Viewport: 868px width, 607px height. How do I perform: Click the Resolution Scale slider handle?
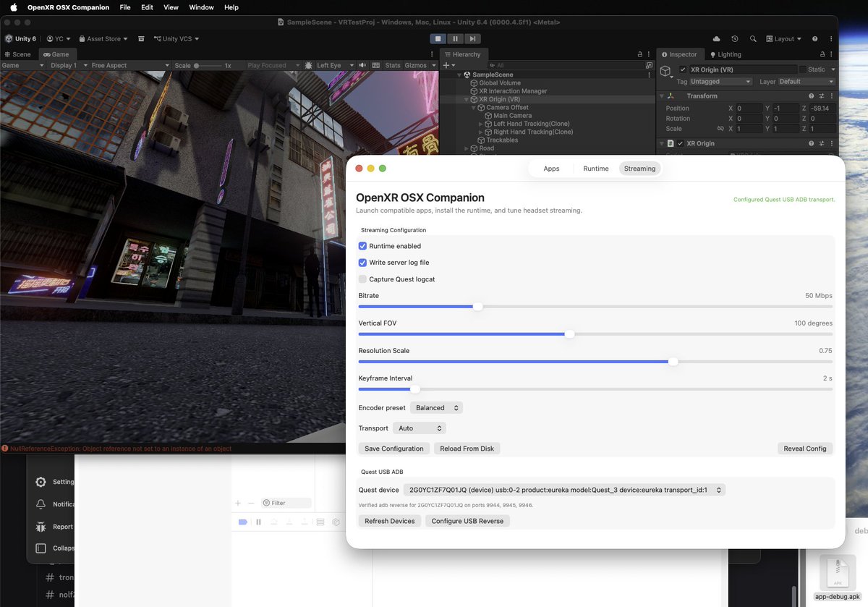pyautogui.click(x=673, y=361)
